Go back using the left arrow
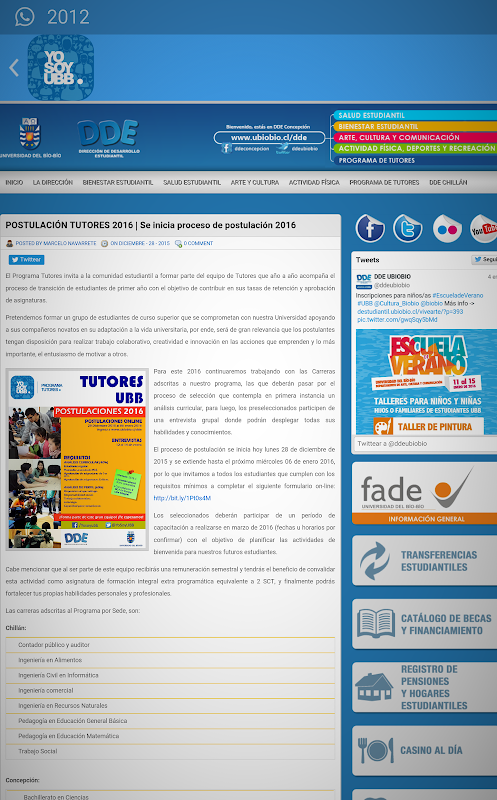The height and width of the screenshot is (800, 497). click(14, 67)
